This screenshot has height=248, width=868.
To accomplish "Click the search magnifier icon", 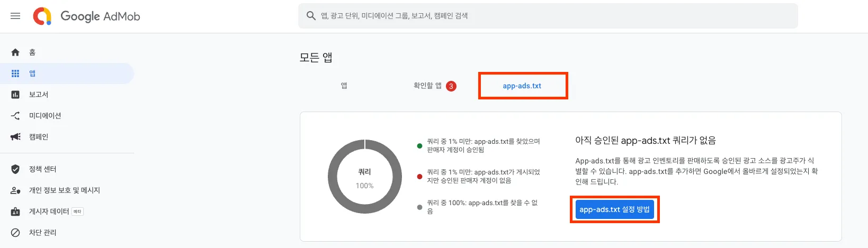I will pyautogui.click(x=311, y=16).
